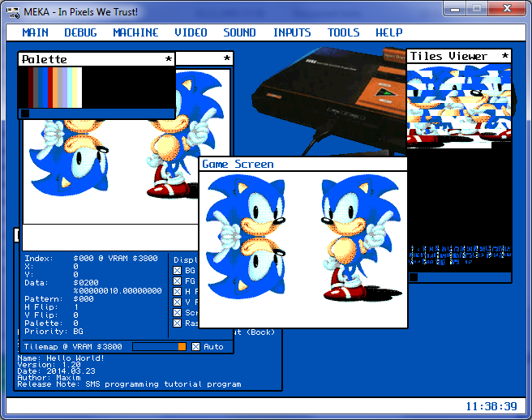Open the MAIN menu
Image resolution: width=532 pixels, height=420 pixels.
coord(35,32)
